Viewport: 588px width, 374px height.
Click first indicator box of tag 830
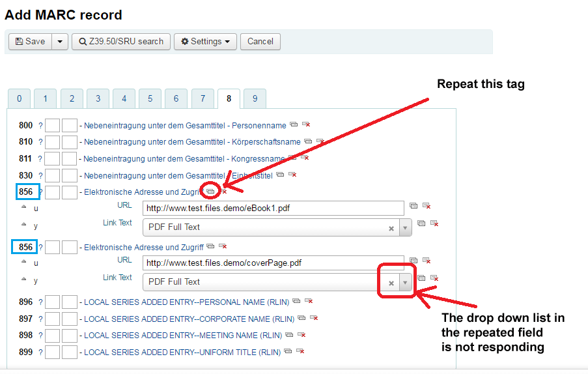53,175
